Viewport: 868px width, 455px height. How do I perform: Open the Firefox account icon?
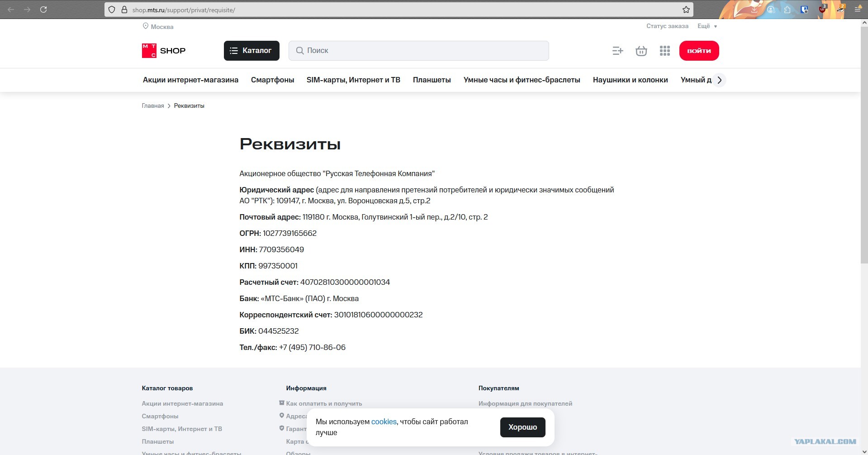771,10
